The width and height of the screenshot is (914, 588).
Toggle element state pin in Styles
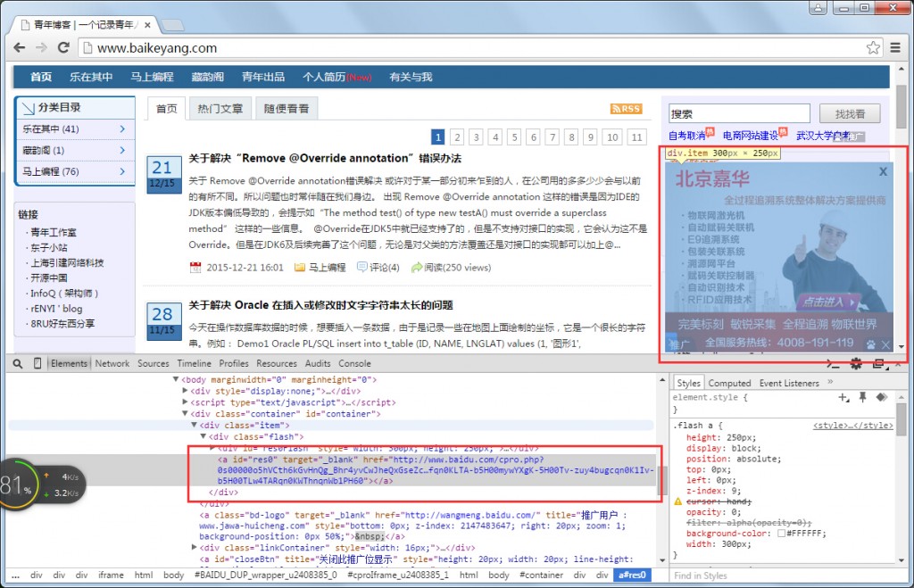pyautogui.click(x=863, y=397)
